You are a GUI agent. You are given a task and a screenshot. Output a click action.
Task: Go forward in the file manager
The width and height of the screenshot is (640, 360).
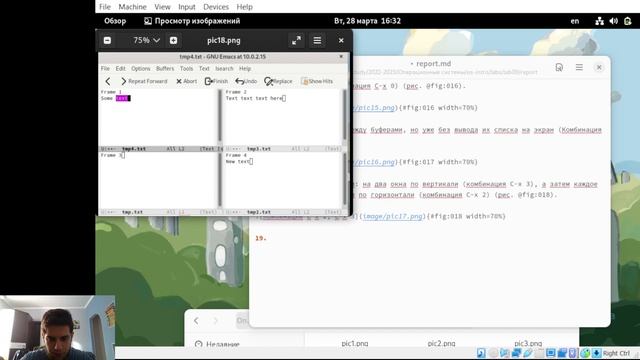click(x=216, y=321)
